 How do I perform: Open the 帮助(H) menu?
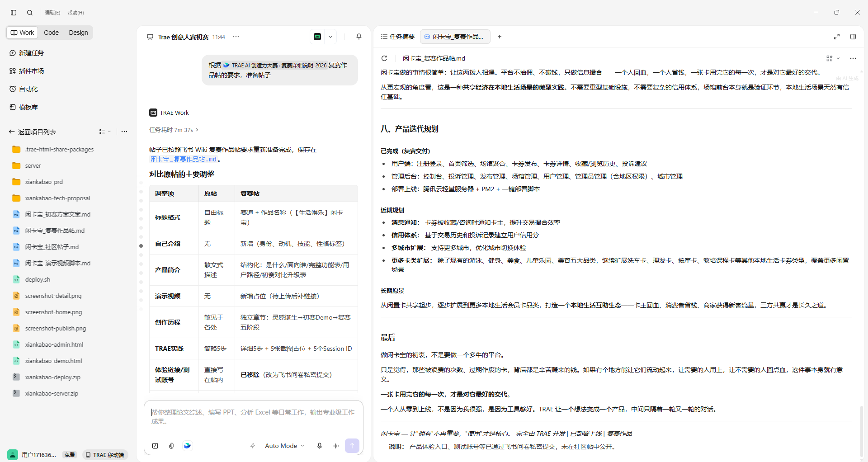pos(75,13)
